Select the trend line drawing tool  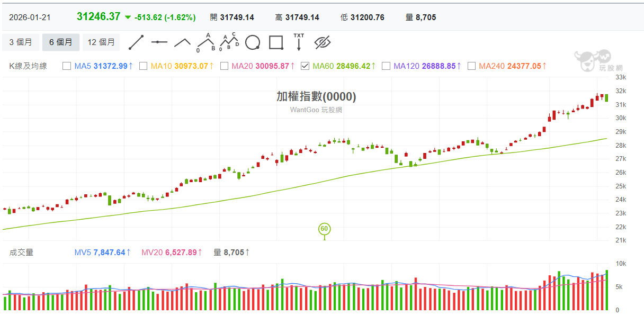pos(136,42)
